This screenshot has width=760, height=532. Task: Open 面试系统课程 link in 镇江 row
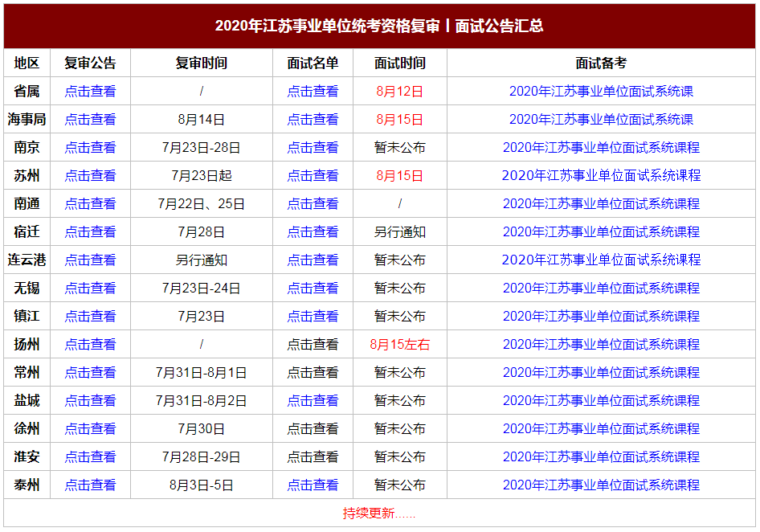click(601, 316)
